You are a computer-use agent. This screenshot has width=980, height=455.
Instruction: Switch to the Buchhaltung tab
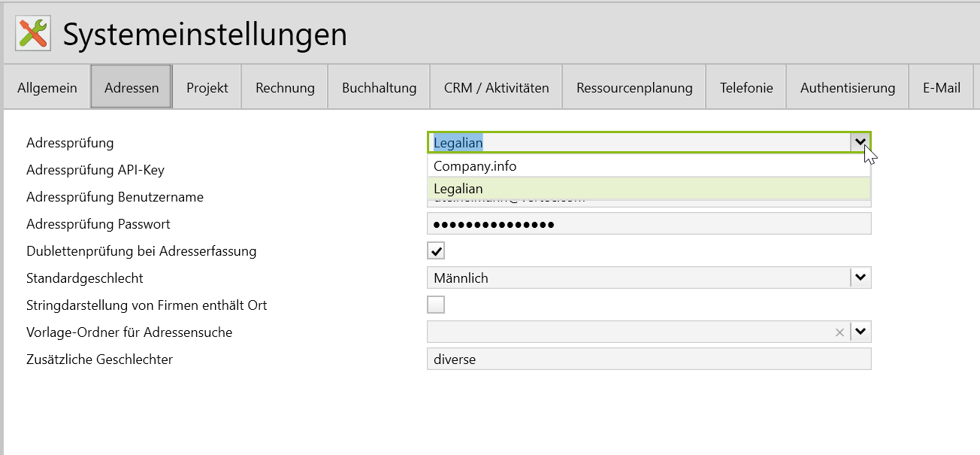pos(379,88)
